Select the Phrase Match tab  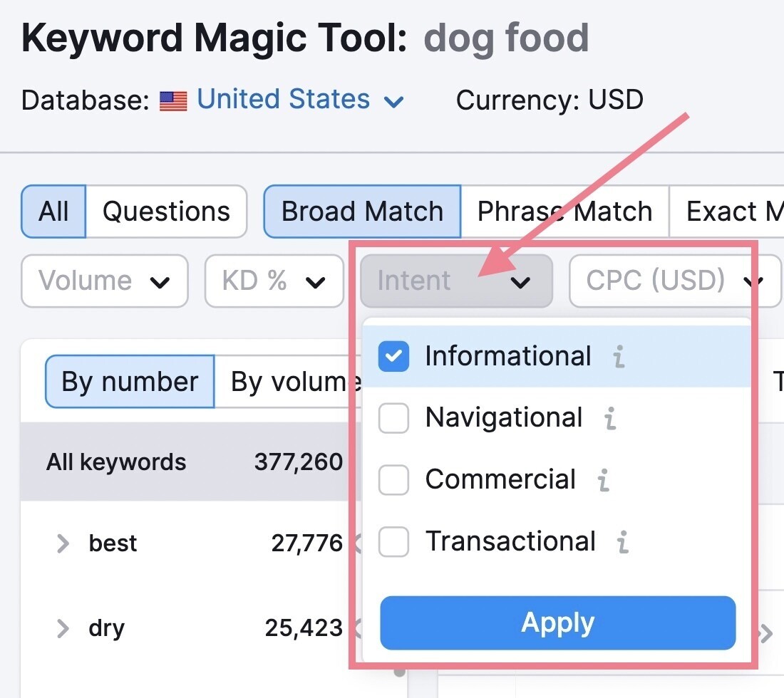click(564, 212)
